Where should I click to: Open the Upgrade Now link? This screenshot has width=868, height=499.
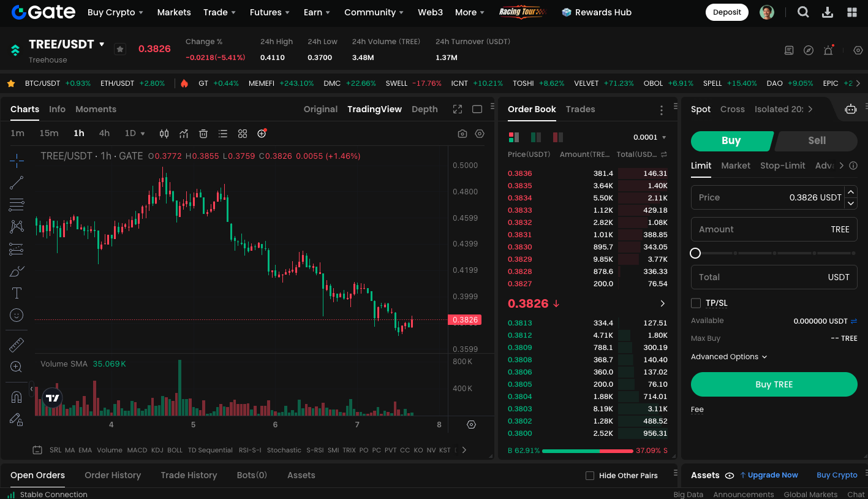(x=769, y=475)
